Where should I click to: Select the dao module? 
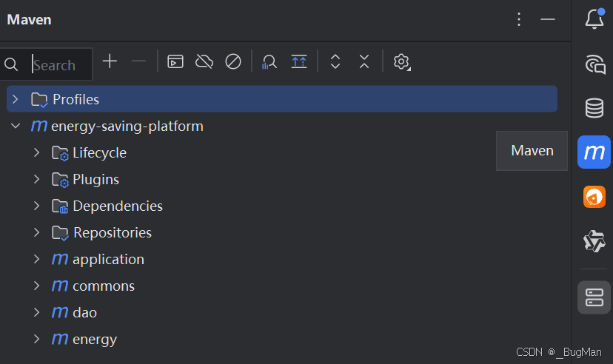(x=85, y=313)
